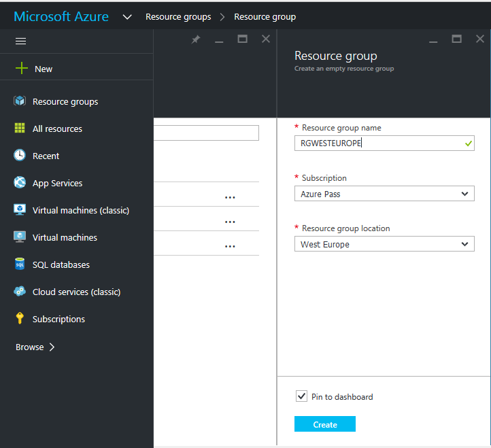This screenshot has width=491, height=448.
Task: Close the Resource group creation blade
Action: (x=480, y=39)
